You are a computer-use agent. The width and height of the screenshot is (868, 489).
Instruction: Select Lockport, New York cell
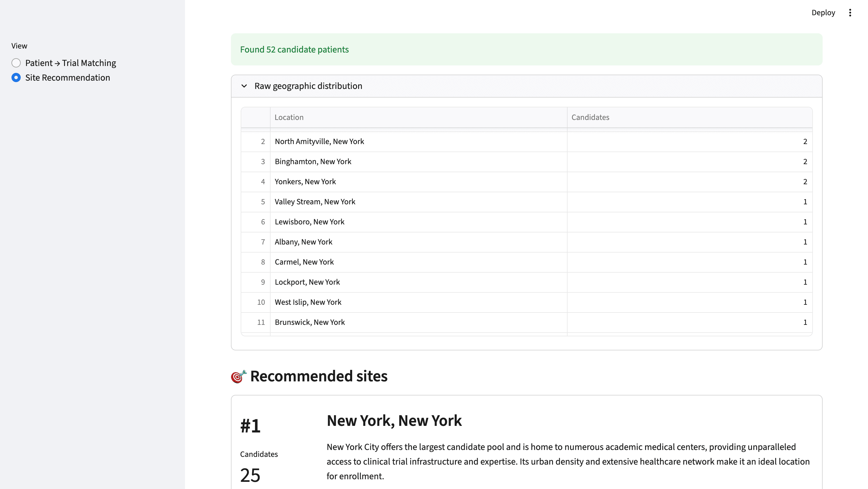(418, 282)
